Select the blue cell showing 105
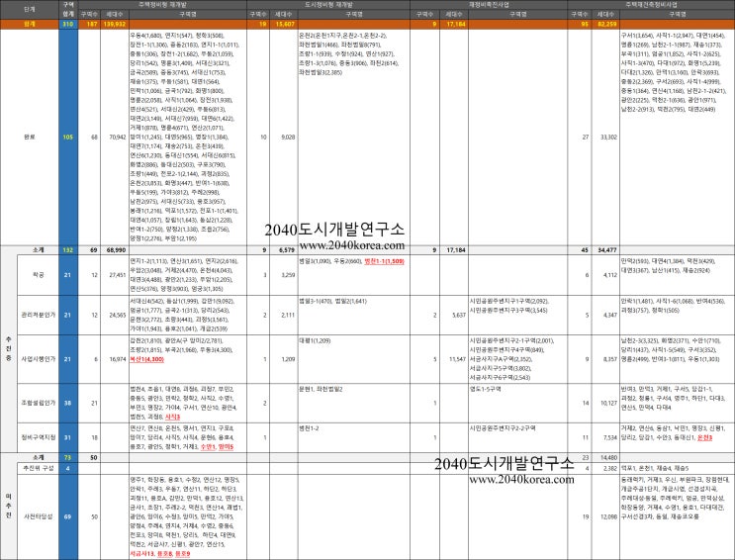Screen dimensions: 735x560 click(68, 137)
